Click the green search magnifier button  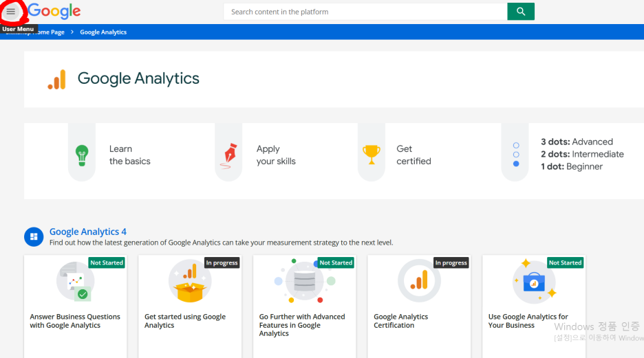click(x=521, y=12)
